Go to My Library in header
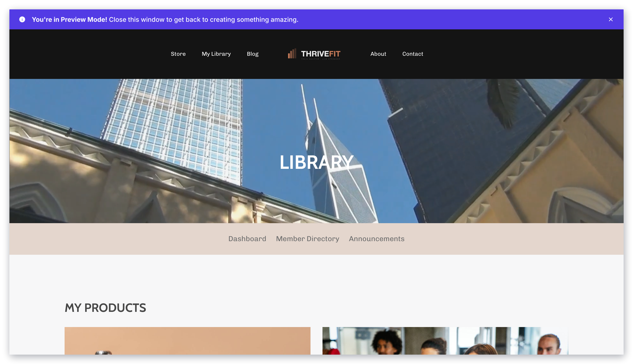Screen dimensions: 633x364 click(x=216, y=54)
